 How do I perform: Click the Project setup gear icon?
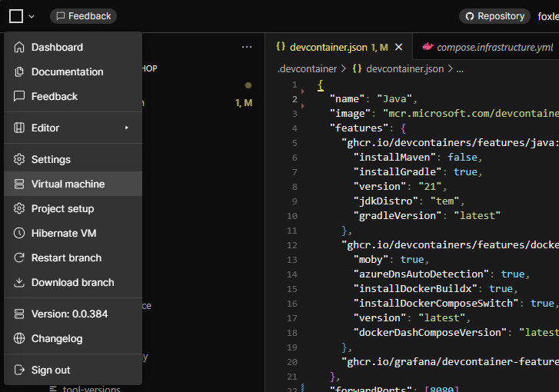(19, 208)
